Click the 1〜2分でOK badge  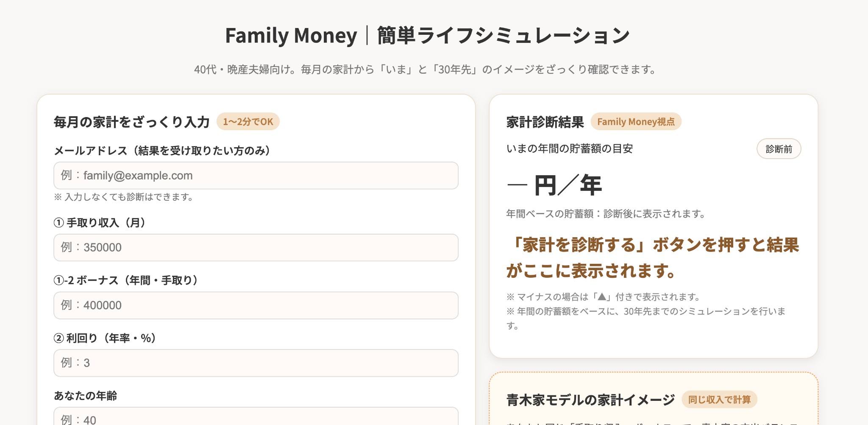coord(248,122)
